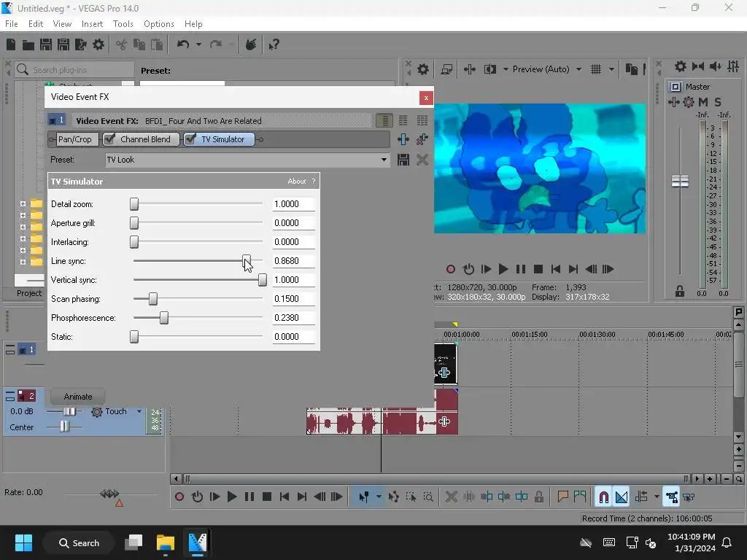Screen dimensions: 747x560
Task: Open the Edit menu
Action: click(x=36, y=24)
